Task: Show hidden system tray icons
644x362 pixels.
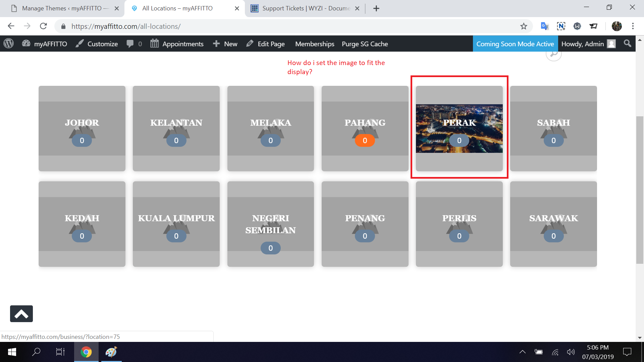Action: click(x=522, y=352)
